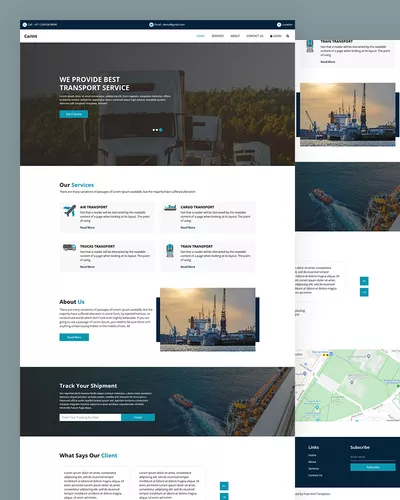Click the email envelope icon in the top bar

(151, 25)
